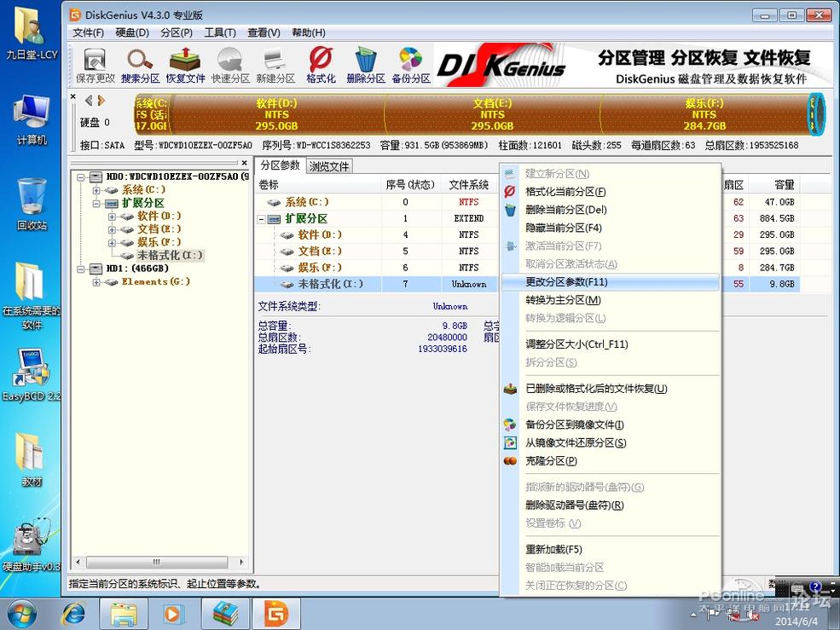This screenshot has height=630, width=840.
Task: Open 计算机 desktop icon
Action: [32, 119]
